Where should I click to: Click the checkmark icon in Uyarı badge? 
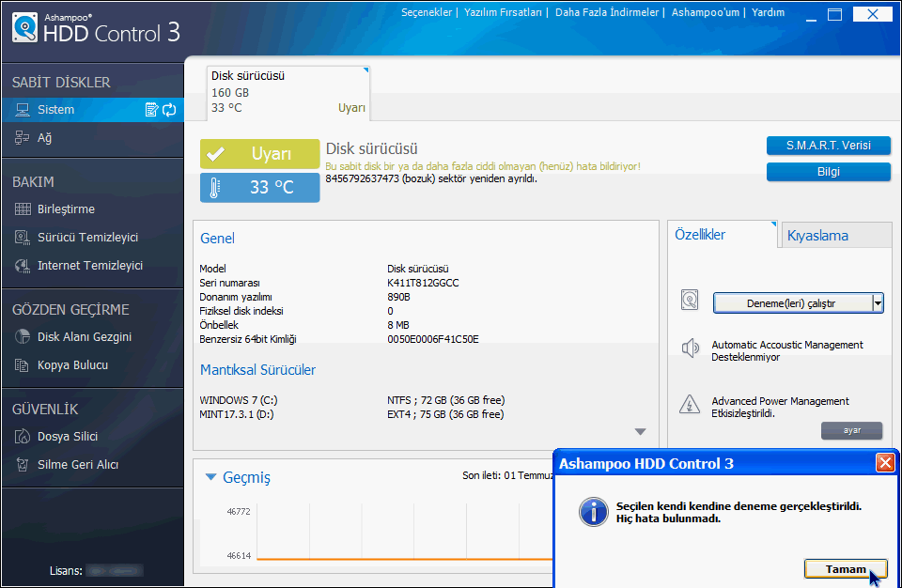pyautogui.click(x=216, y=154)
